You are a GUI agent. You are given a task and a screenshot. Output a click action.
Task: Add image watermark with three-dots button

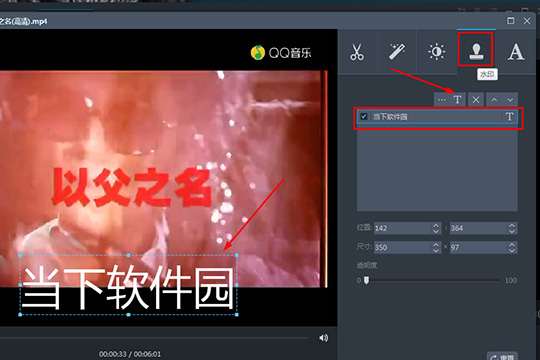pyautogui.click(x=442, y=100)
